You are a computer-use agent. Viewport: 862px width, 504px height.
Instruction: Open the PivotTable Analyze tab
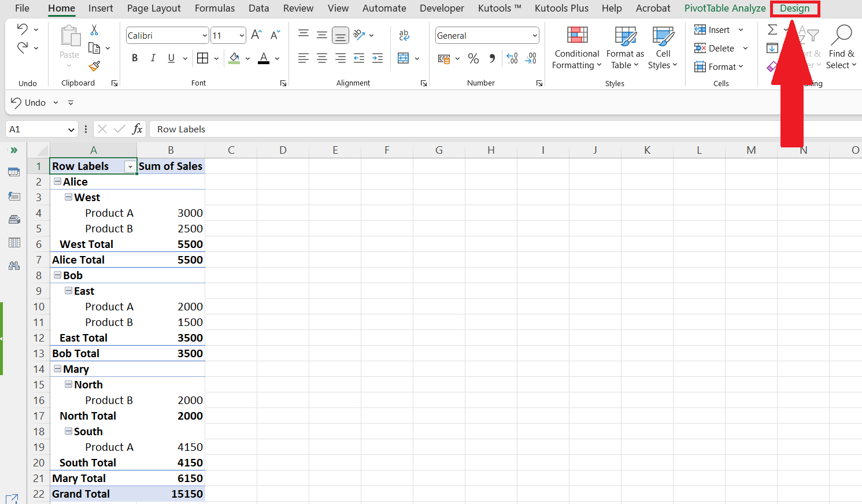click(724, 8)
